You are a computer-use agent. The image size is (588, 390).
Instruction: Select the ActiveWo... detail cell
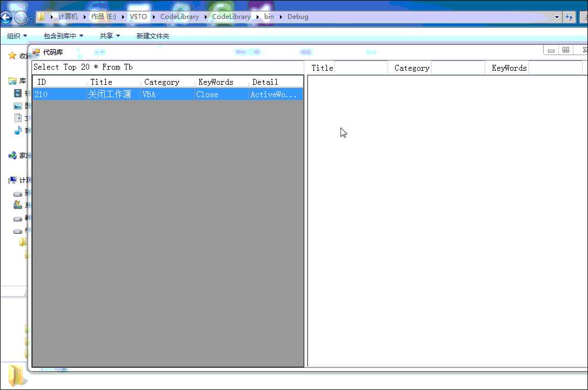click(276, 94)
